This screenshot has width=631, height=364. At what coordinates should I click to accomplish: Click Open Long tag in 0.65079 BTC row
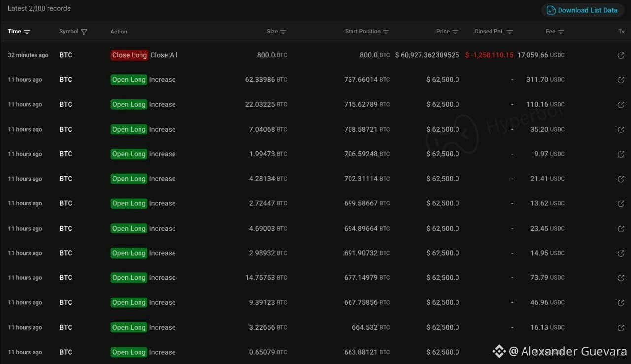coord(129,352)
